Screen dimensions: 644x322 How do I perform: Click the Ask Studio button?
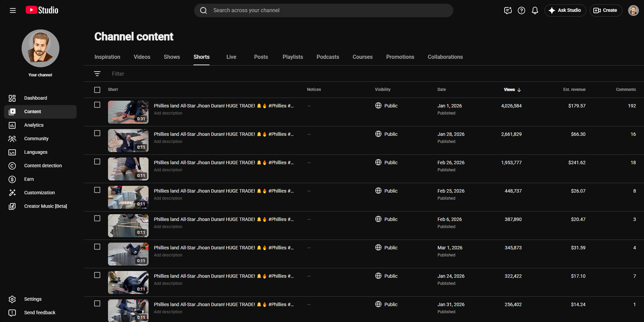point(565,10)
